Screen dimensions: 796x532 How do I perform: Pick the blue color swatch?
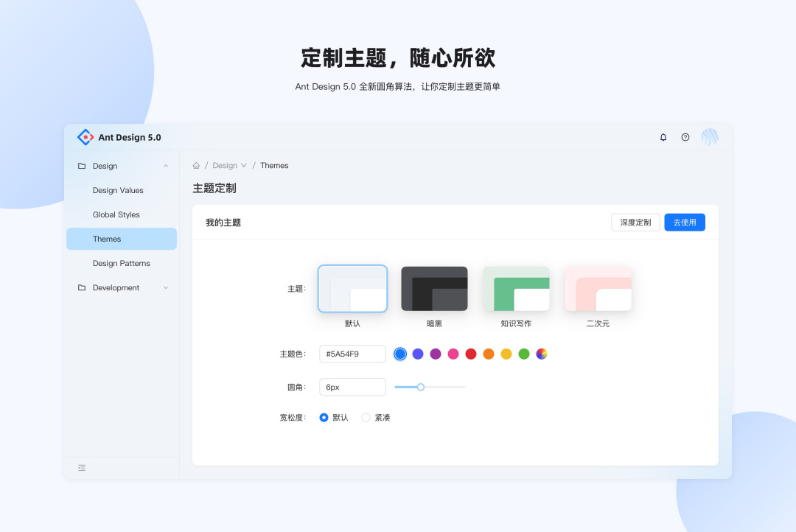400,354
